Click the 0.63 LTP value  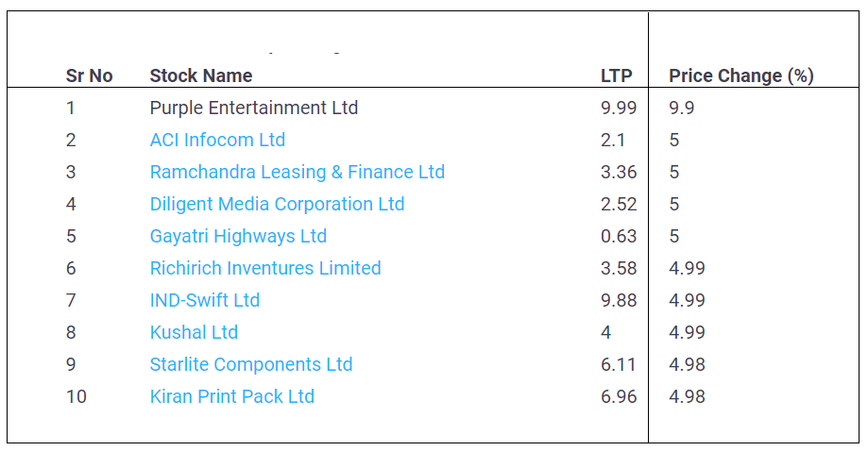[619, 236]
